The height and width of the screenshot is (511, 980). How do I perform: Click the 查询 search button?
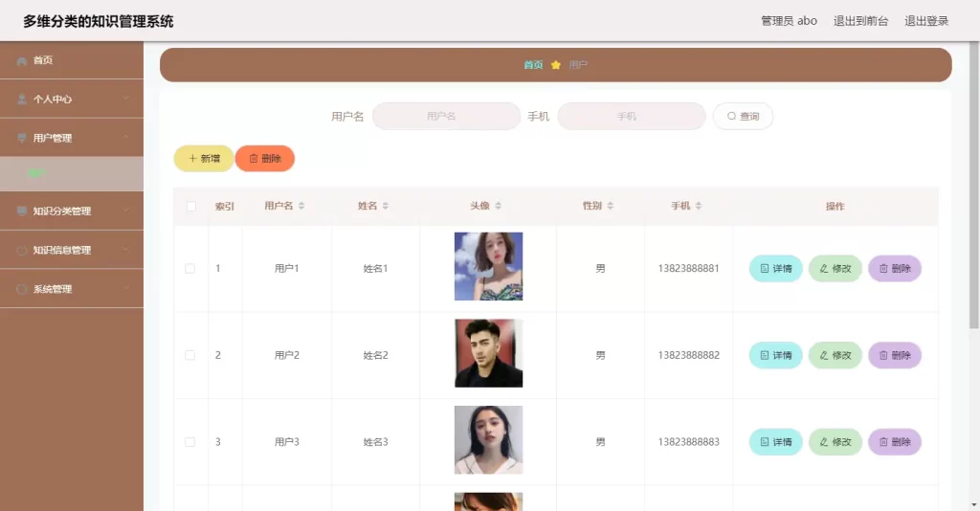(743, 116)
